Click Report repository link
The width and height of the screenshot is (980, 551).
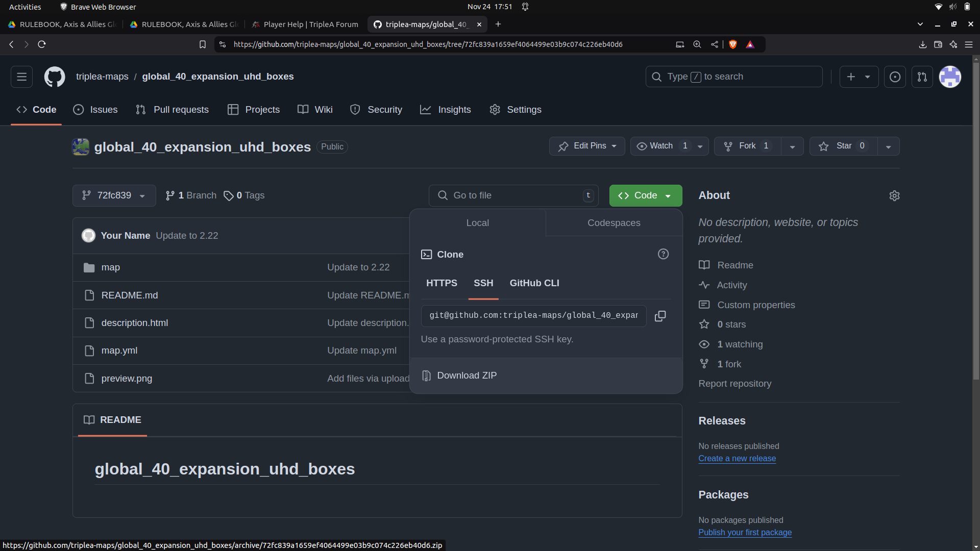pyautogui.click(x=735, y=384)
